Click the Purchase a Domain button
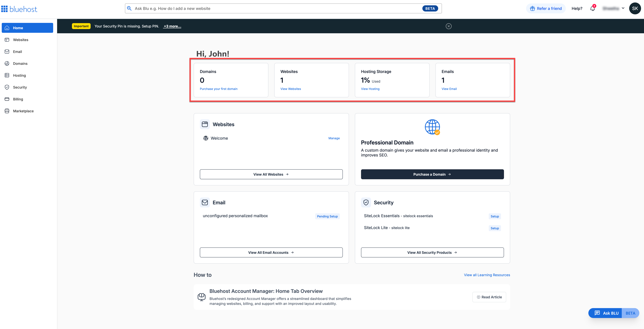644x329 pixels. (x=432, y=174)
